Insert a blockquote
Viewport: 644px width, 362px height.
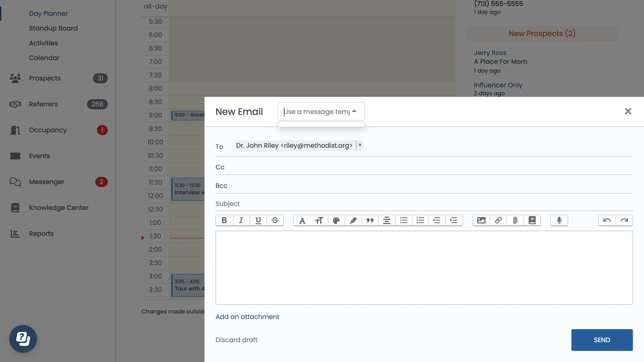[370, 220]
